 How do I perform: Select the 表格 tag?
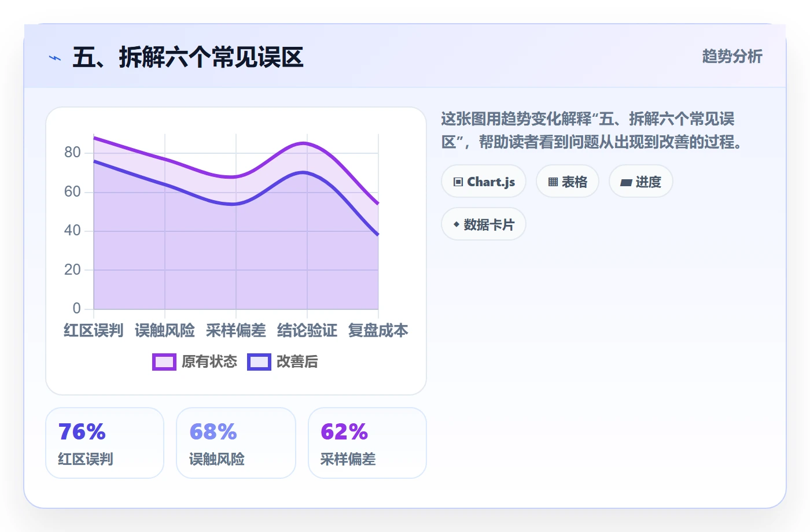(x=568, y=182)
